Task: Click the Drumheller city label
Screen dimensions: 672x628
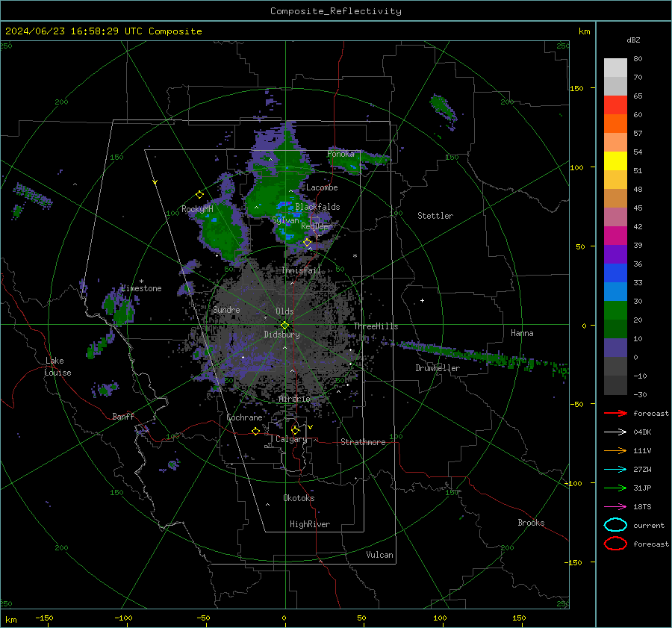Action: coord(438,368)
